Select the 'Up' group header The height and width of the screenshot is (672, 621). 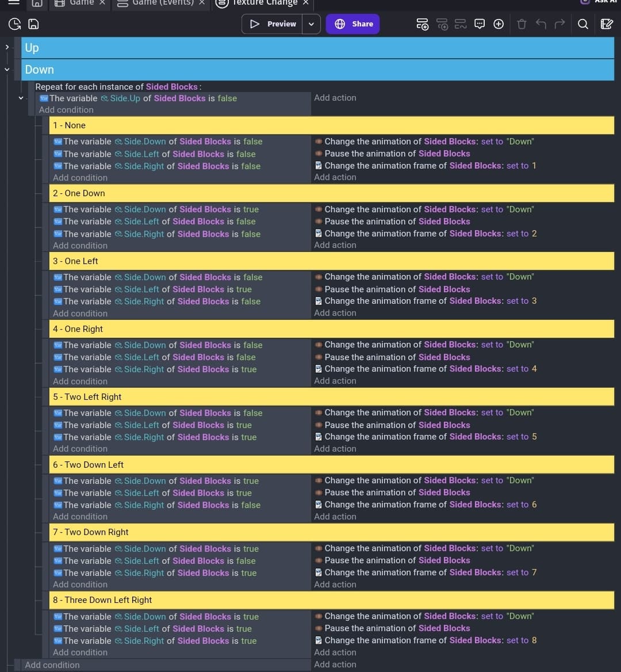click(x=317, y=48)
